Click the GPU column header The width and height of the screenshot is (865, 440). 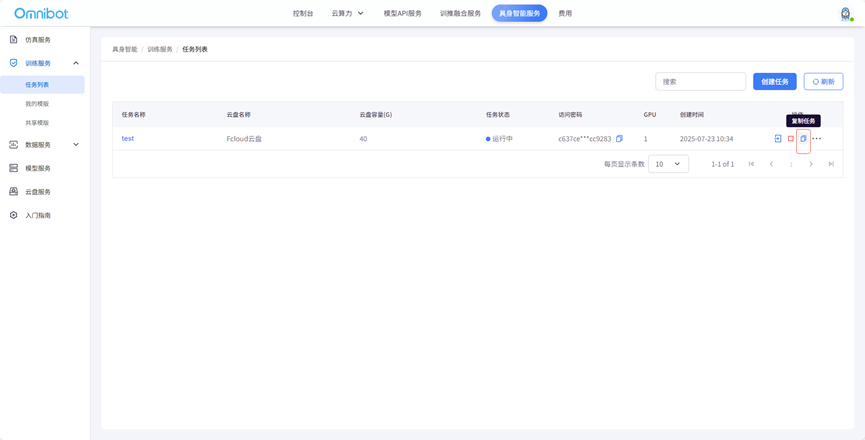point(649,115)
